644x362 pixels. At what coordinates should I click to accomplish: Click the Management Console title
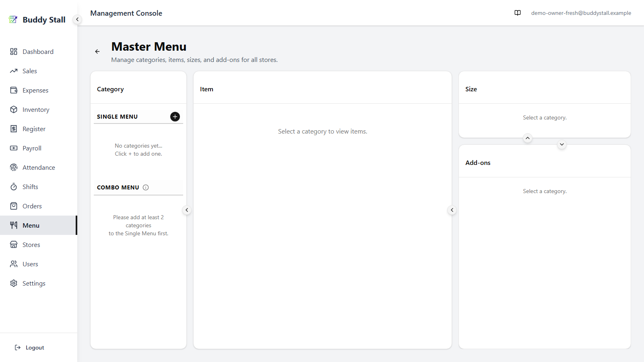click(126, 13)
